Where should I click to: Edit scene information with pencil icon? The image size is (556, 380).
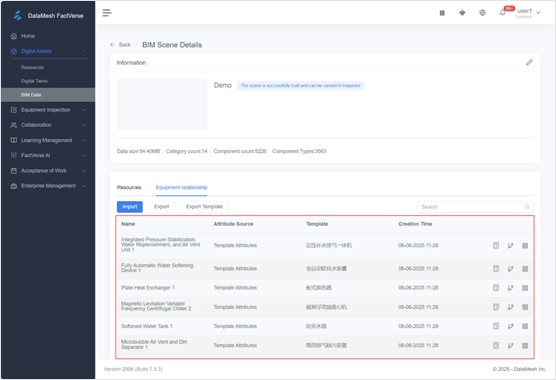(529, 62)
